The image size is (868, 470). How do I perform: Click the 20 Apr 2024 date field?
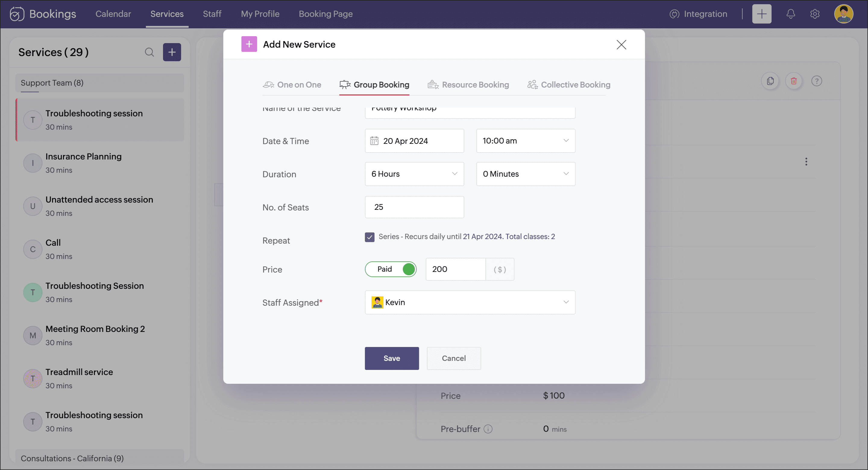pyautogui.click(x=414, y=140)
